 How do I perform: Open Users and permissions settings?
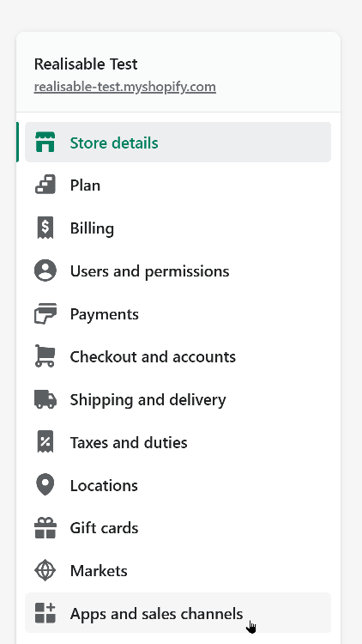click(x=178, y=270)
